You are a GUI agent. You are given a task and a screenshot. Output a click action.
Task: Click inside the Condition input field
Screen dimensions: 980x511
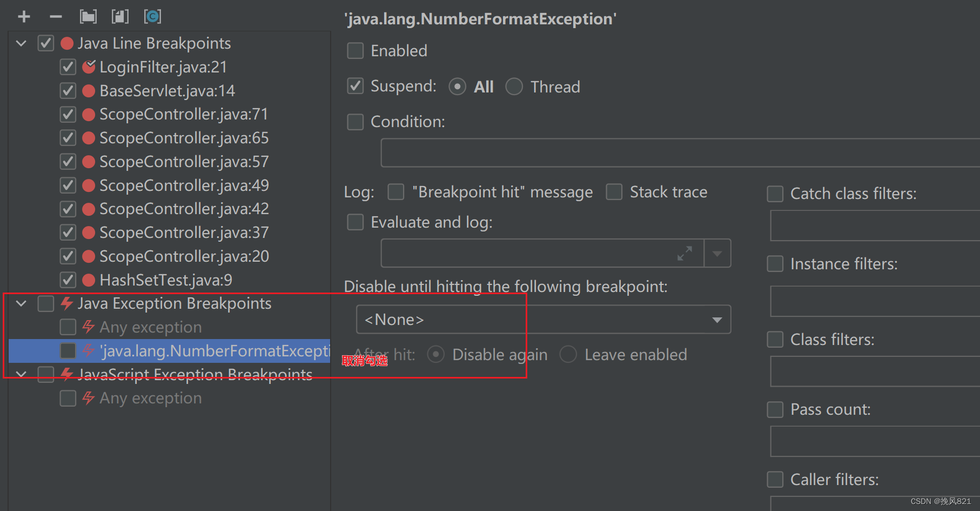click(x=594, y=152)
